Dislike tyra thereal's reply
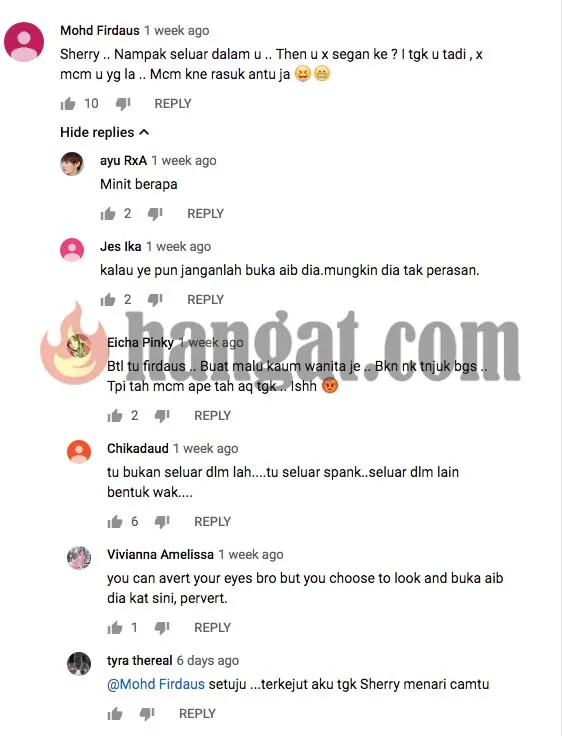562x736 pixels. tap(147, 714)
